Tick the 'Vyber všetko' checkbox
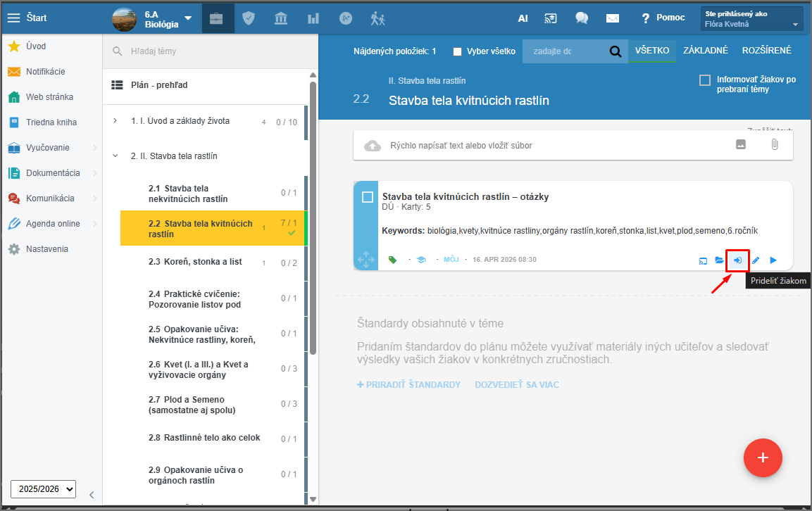 458,51
